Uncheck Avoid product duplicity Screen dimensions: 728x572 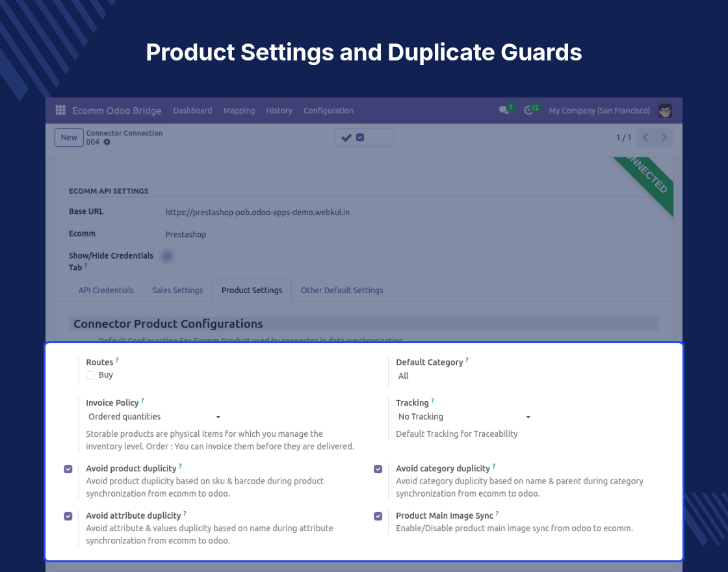click(68, 469)
